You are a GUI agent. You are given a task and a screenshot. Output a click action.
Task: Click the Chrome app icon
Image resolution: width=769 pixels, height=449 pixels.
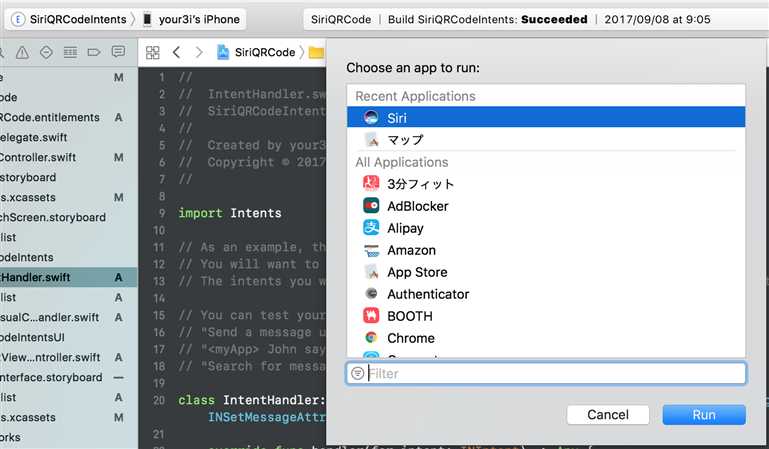(371, 338)
